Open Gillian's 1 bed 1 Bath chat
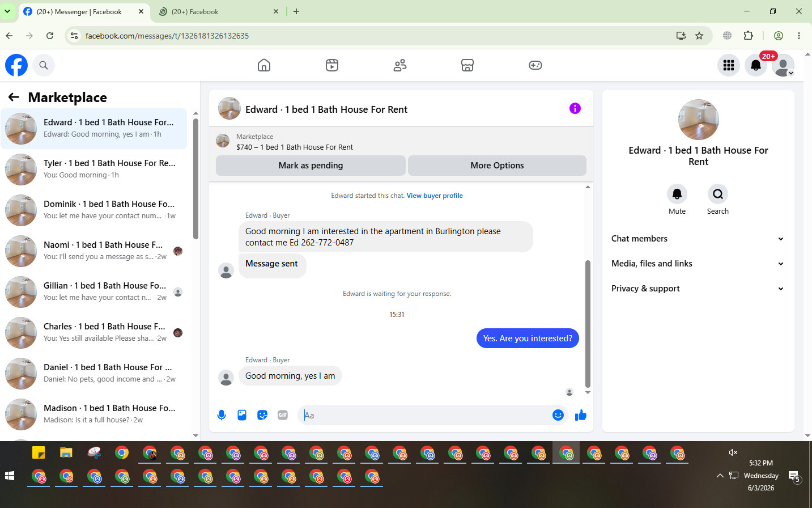 [x=94, y=292]
